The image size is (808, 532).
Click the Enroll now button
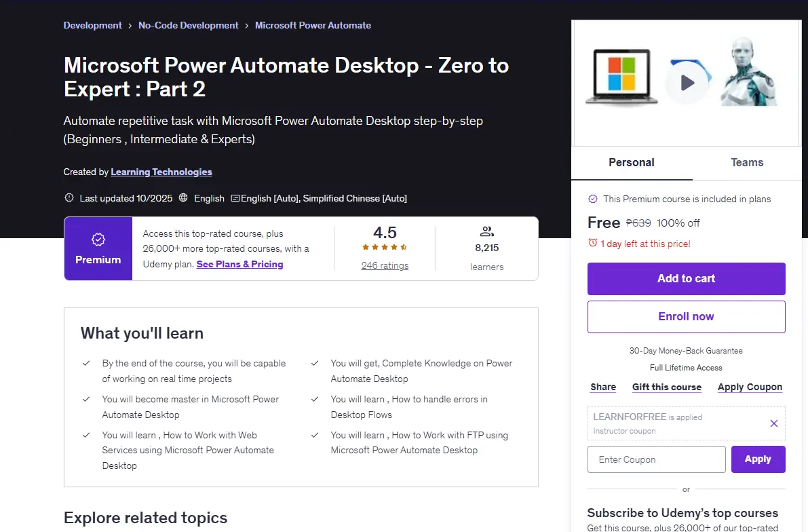coord(687,317)
